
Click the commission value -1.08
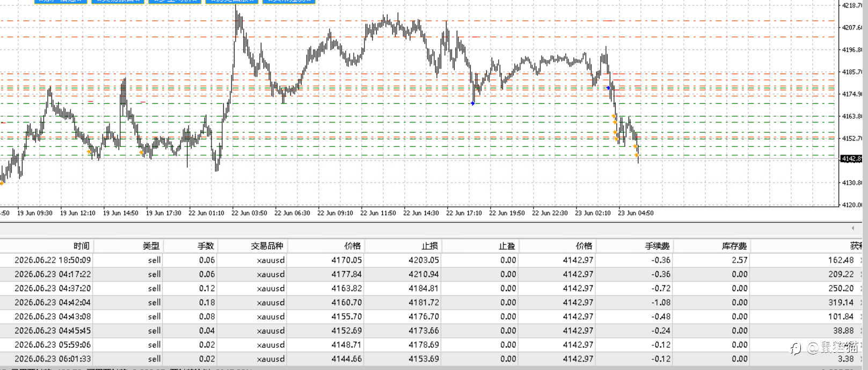pos(661,302)
